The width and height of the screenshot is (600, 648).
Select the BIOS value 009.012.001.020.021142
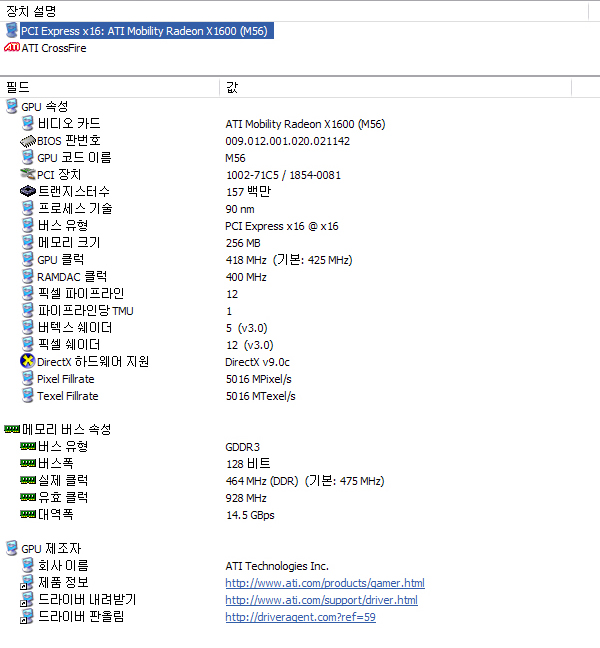click(288, 141)
